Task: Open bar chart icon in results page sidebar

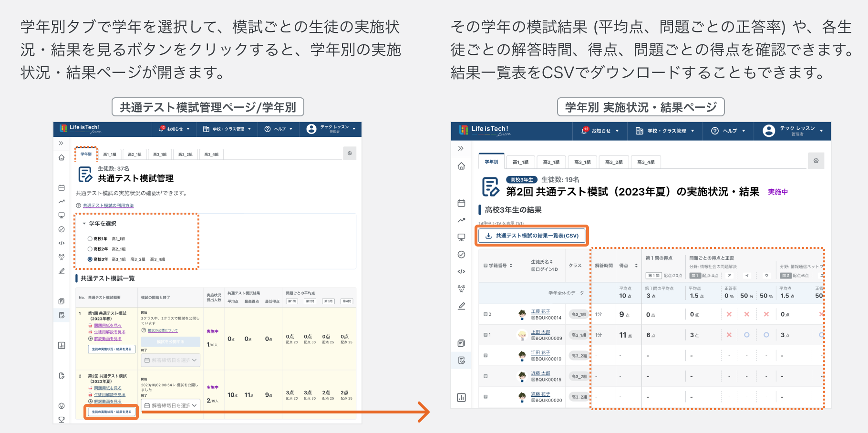Action: pos(461,397)
